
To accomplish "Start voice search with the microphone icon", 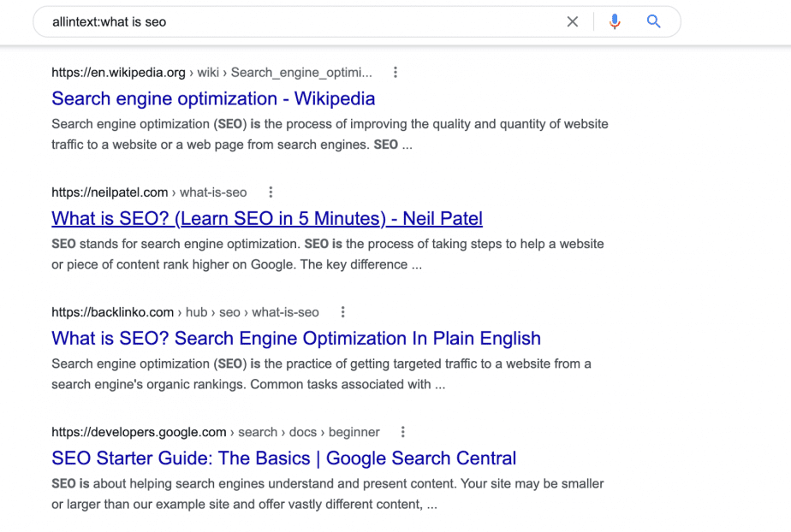I will point(615,21).
